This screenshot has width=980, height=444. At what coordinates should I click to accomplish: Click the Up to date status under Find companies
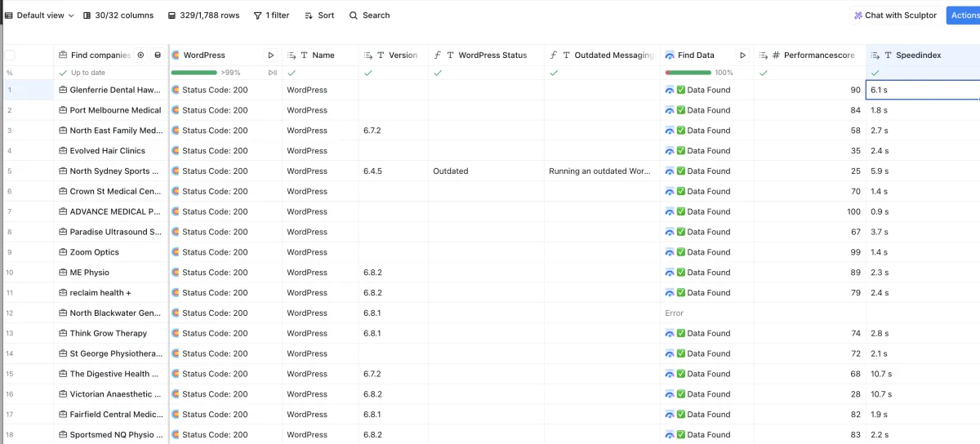(82, 73)
